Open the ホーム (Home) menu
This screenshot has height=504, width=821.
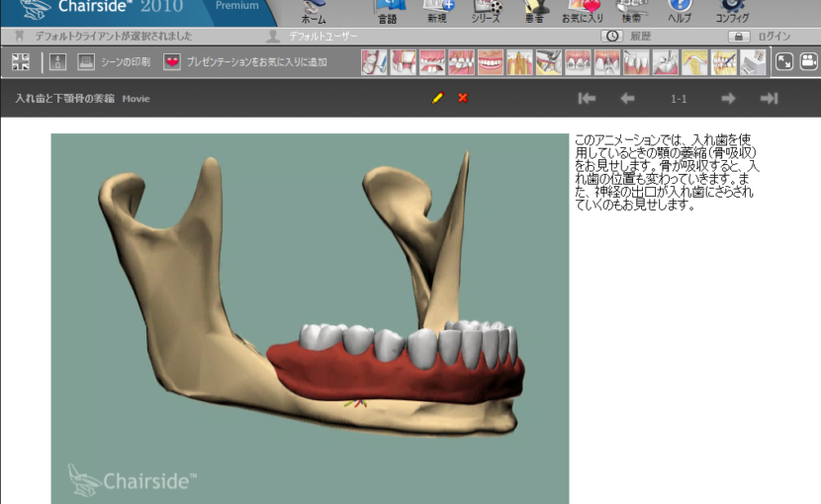[x=314, y=11]
